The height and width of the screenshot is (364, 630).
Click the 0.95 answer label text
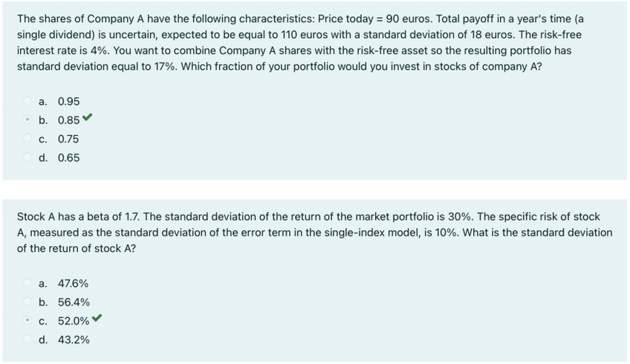tap(68, 102)
